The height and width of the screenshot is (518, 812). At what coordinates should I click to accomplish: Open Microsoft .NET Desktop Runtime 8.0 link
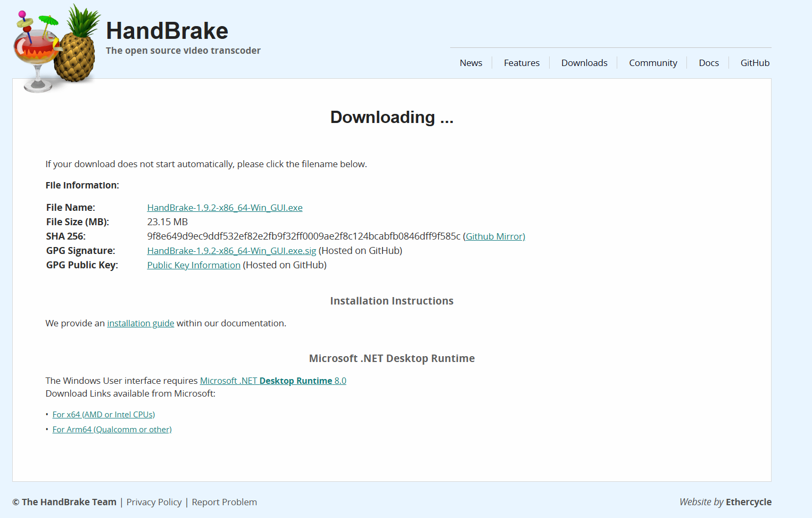[273, 381]
